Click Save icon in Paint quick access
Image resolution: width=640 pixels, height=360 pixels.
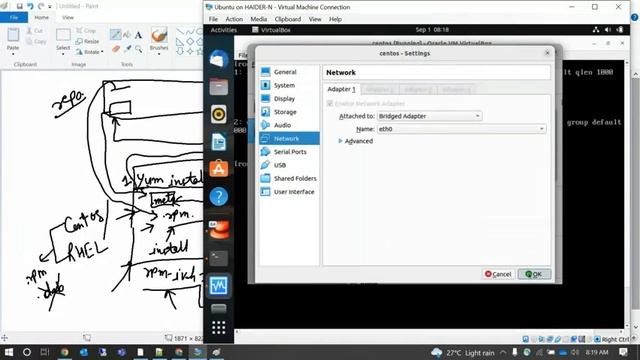[19, 6]
